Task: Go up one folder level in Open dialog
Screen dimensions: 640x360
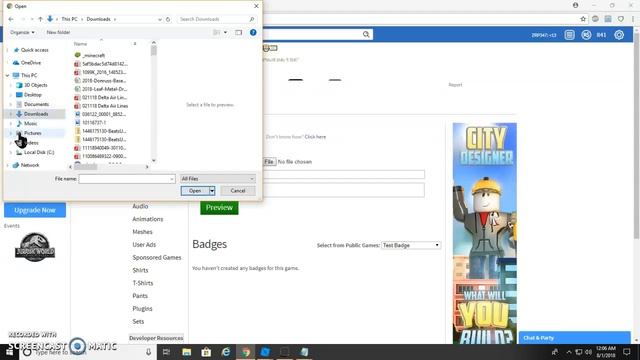Action: point(40,19)
